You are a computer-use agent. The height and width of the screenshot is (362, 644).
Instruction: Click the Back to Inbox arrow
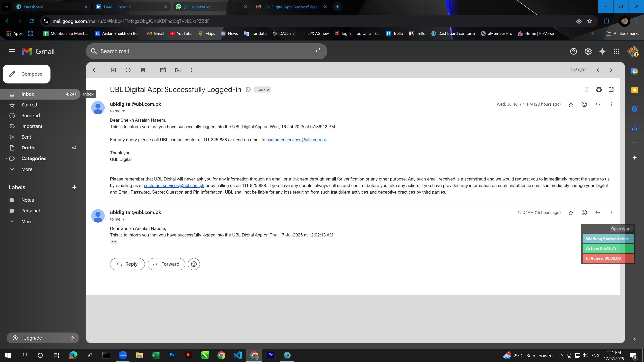[x=94, y=70]
